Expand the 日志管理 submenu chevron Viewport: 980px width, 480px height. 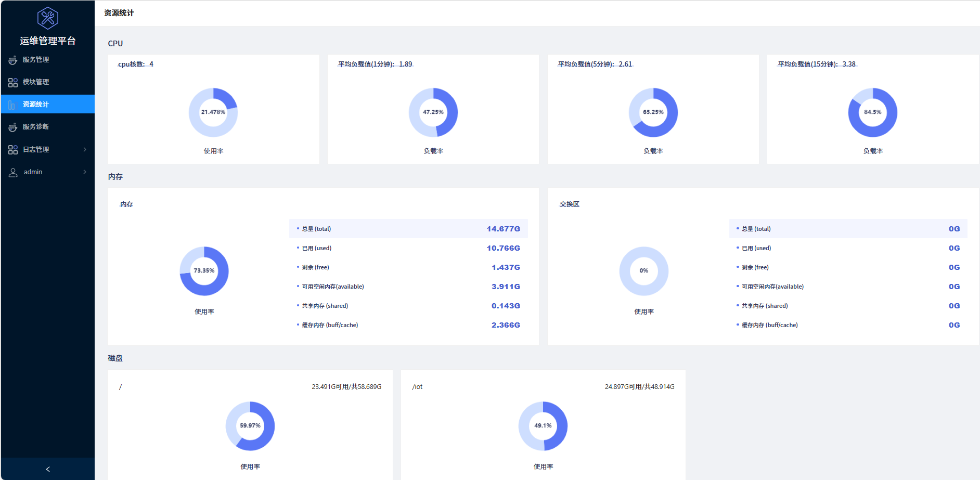(85, 150)
